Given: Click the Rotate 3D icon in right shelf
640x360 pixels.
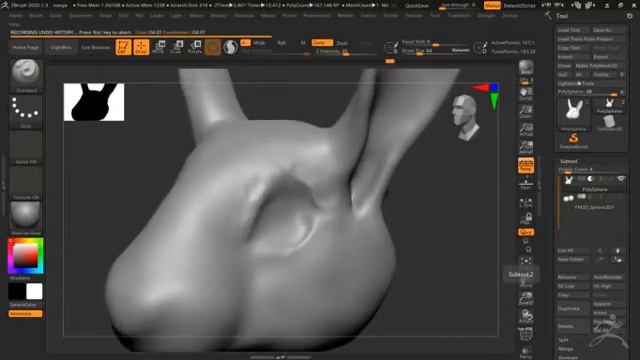Looking at the screenshot, I should [526, 317].
